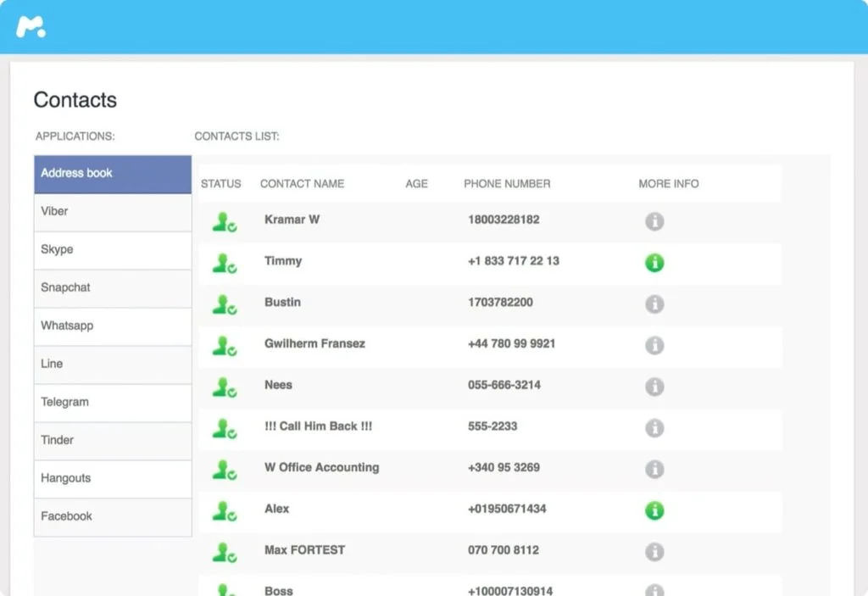Sort by the Contact Name column header
This screenshot has width=868, height=596.
point(302,184)
